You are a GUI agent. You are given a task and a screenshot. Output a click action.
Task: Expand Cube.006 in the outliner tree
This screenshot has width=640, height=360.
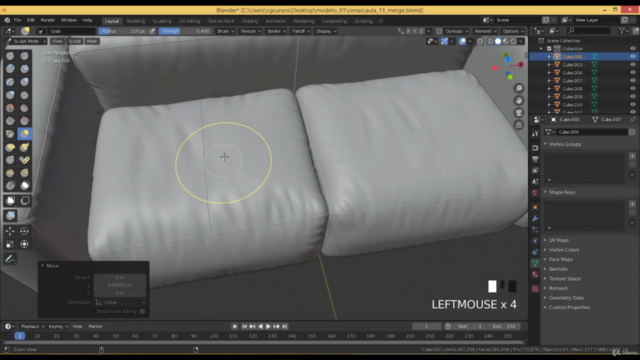click(x=549, y=73)
